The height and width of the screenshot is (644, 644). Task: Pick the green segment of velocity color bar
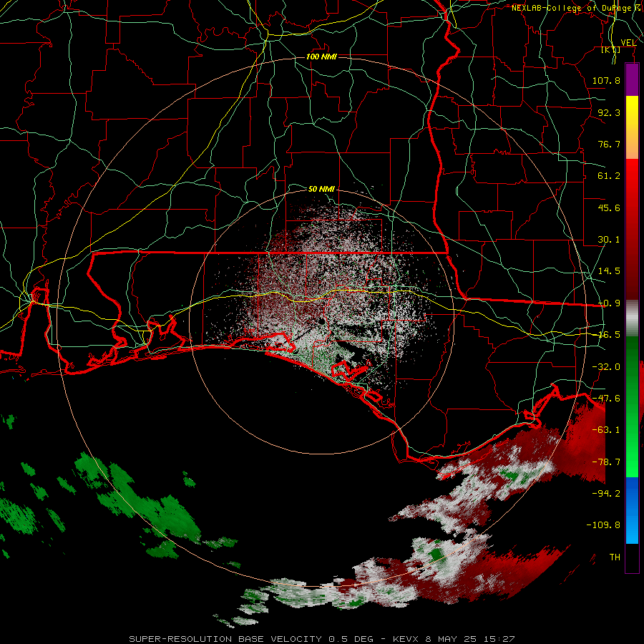tap(632, 406)
